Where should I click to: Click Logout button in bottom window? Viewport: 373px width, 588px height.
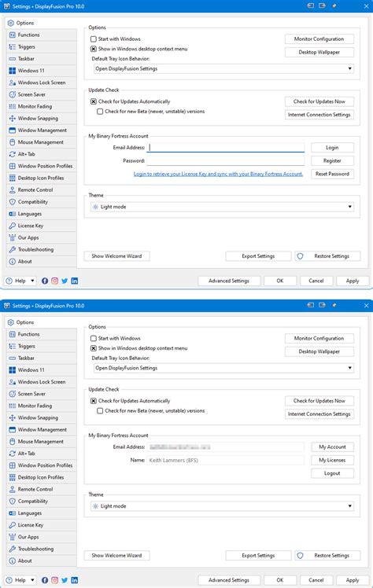pyautogui.click(x=332, y=473)
